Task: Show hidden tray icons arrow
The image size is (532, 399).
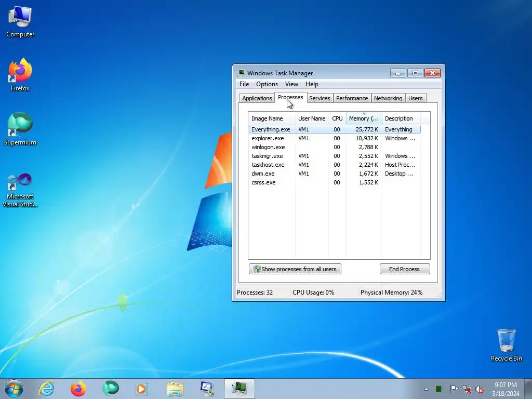Action: (x=426, y=389)
